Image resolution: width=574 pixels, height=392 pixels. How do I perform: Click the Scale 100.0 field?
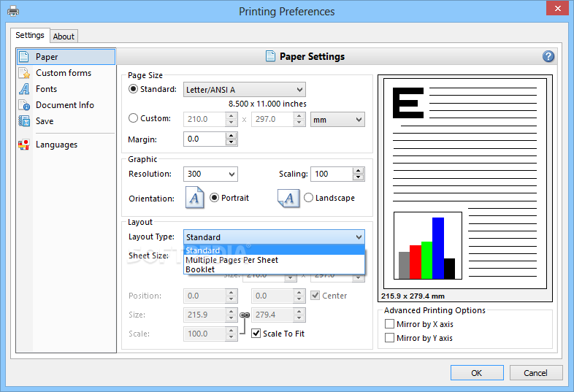204,334
